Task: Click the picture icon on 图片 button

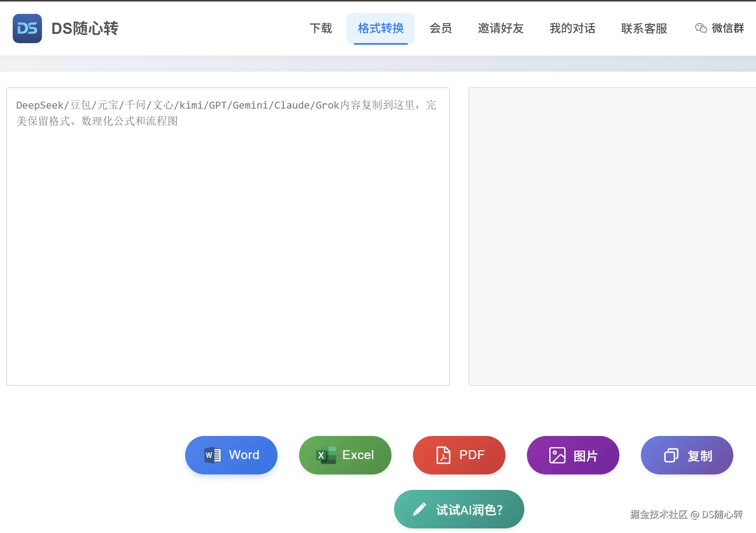Action: coord(557,455)
